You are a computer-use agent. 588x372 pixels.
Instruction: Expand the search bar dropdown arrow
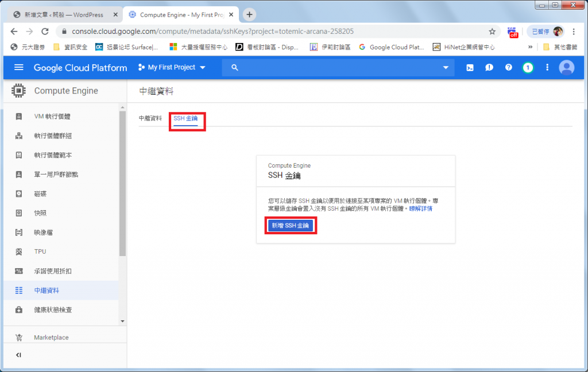[x=446, y=68]
